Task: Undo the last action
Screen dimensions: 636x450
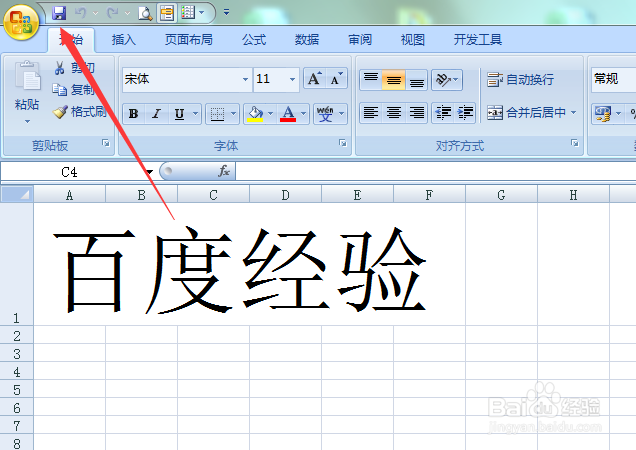Action: [80, 13]
